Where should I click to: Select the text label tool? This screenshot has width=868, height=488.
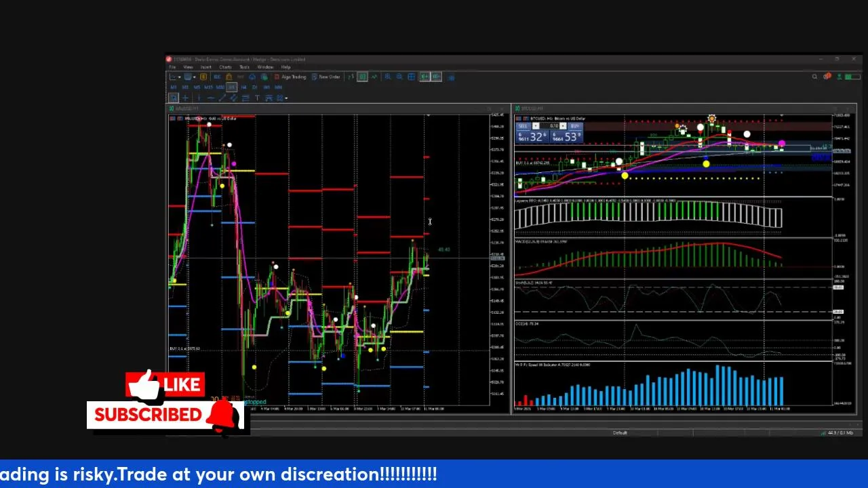(258, 98)
